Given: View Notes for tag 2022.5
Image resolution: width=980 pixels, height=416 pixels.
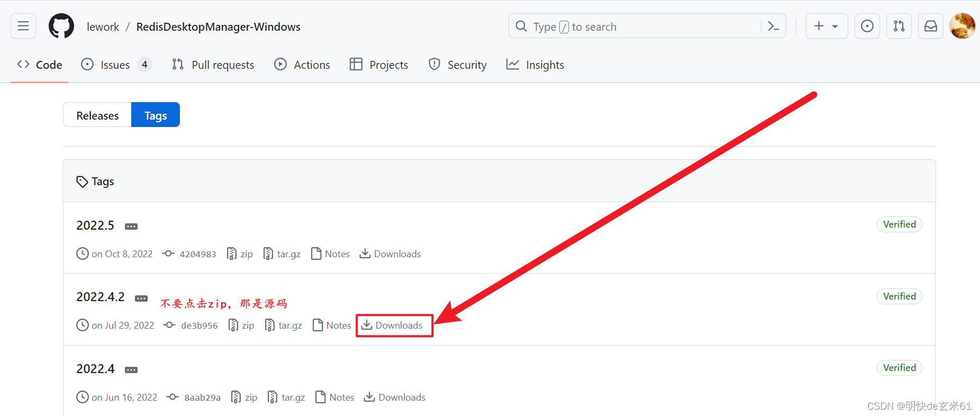Looking at the screenshot, I should tap(331, 254).
